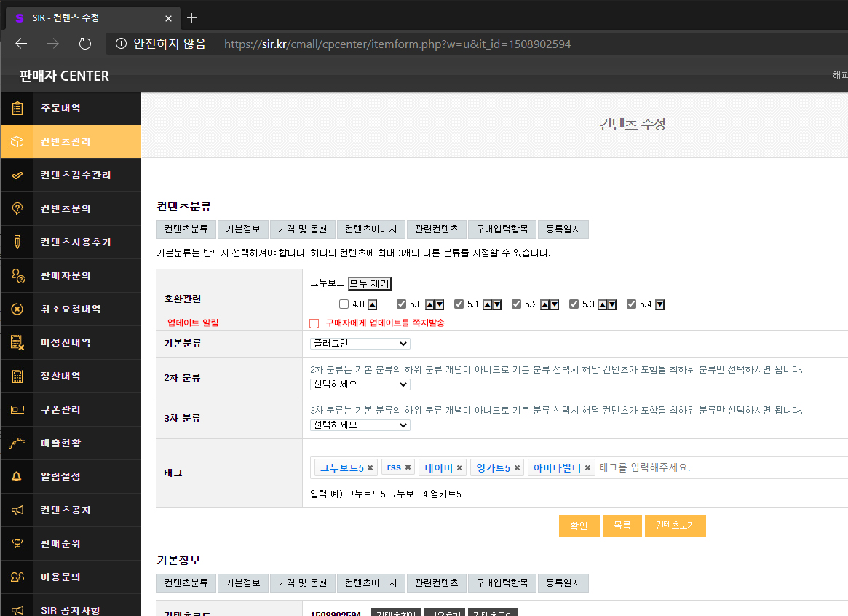Open 알림설정 bell icon in sidebar
The width and height of the screenshot is (848, 616).
coord(17,477)
